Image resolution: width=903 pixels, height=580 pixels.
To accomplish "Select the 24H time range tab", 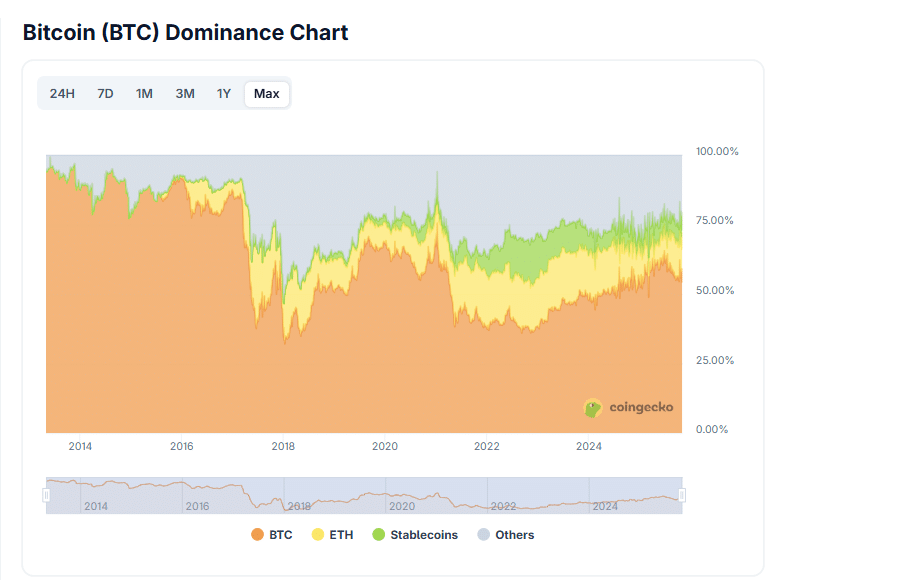I will pos(62,94).
